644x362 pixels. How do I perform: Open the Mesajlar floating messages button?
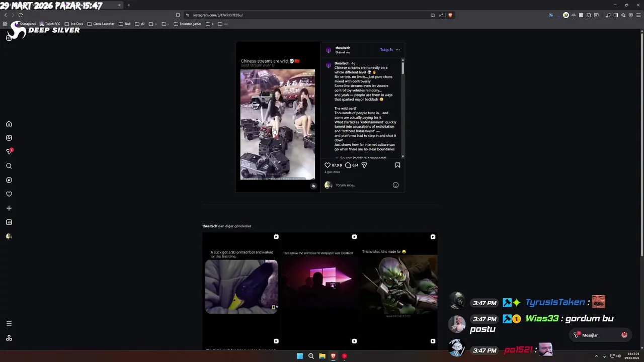coord(601,335)
